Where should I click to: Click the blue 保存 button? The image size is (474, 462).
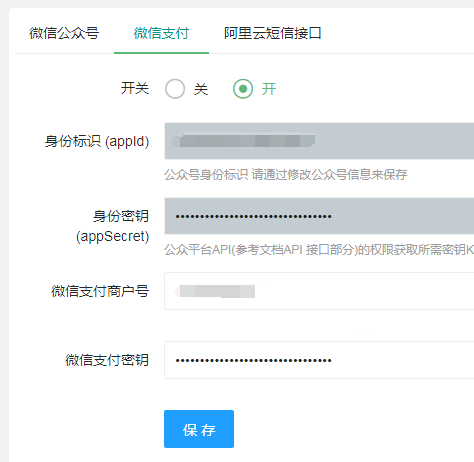tap(199, 429)
